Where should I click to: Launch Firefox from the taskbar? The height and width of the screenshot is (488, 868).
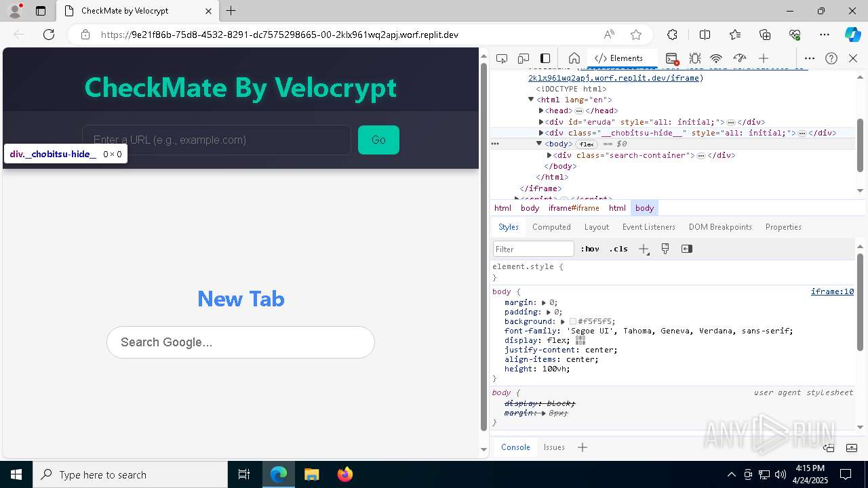pos(344,474)
